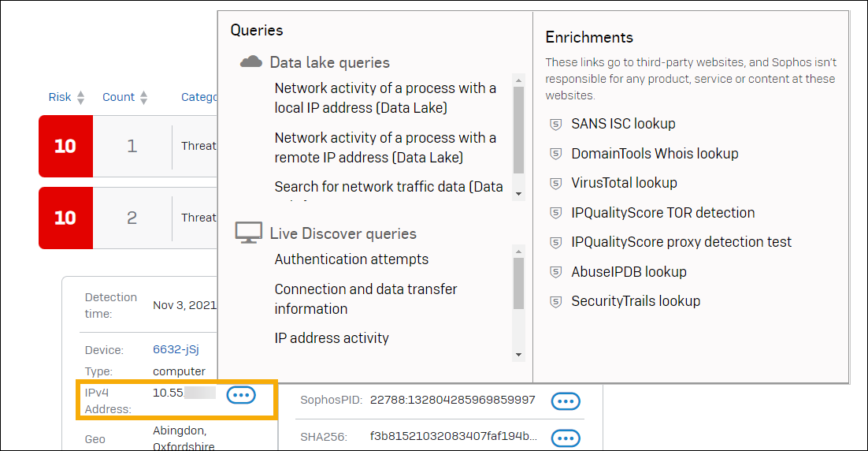Click down arrow of Live Discover scrollbar
Image resolution: width=868 pixels, height=451 pixels.
point(518,355)
